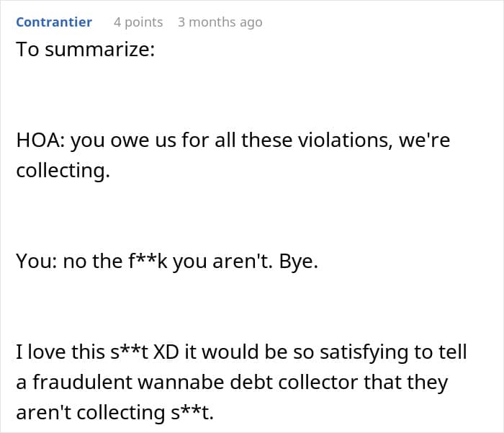Click the To summarize: line
504x433 pixels.
[x=86, y=49]
